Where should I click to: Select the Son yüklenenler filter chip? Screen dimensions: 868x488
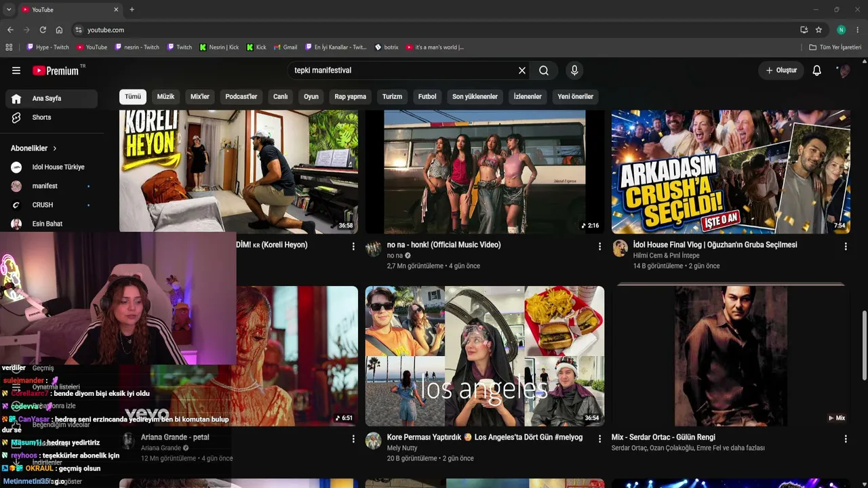click(475, 97)
